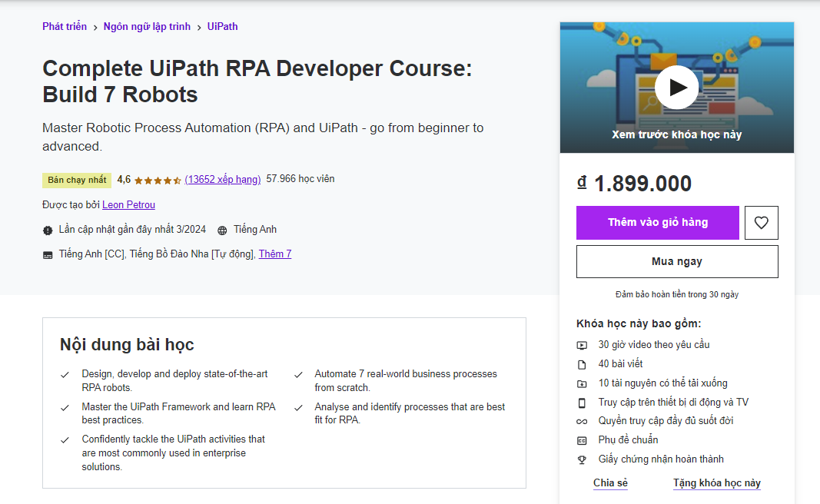Click the last updated clock icon
Image resolution: width=820 pixels, height=504 pixels.
coord(48,229)
